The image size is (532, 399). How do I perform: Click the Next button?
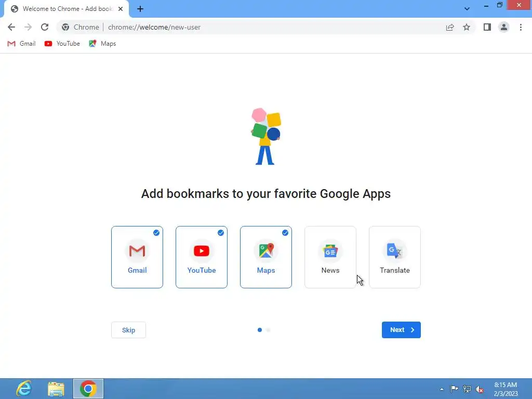tap(401, 330)
